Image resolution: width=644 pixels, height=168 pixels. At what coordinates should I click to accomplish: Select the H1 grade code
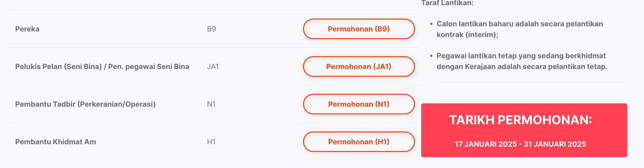[x=211, y=142]
